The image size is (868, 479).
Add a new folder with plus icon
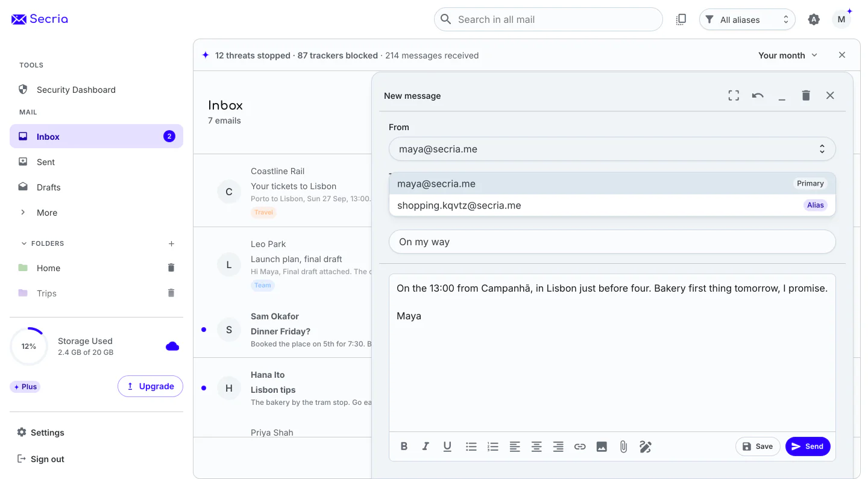coord(171,243)
